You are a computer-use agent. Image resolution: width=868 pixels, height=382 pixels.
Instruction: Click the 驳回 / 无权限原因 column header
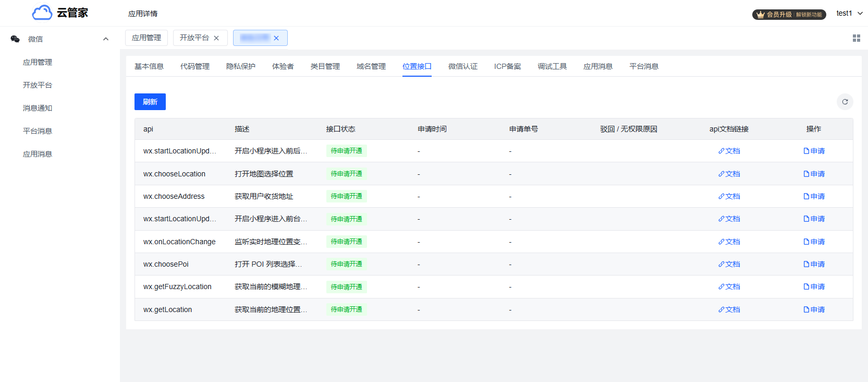click(x=629, y=129)
